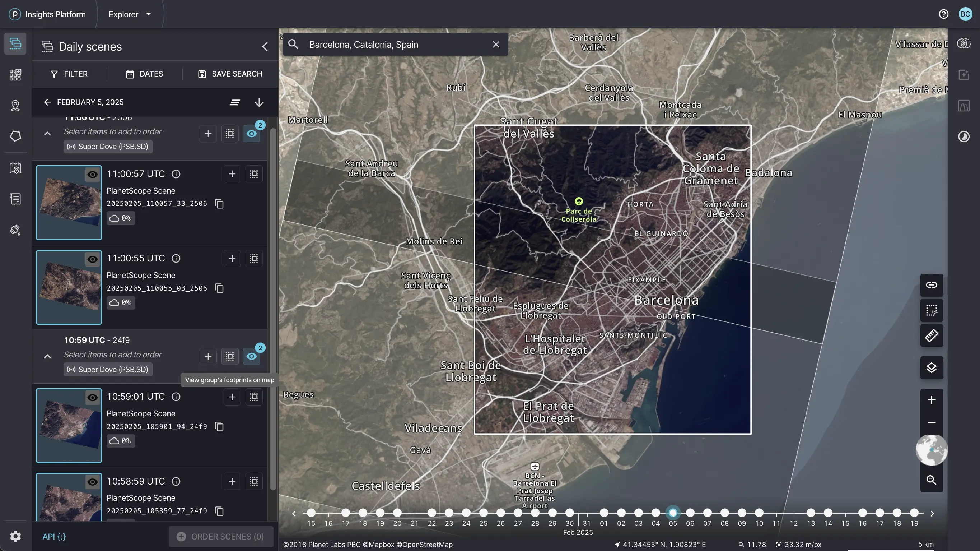Open the Explorer dropdown menu
The height and width of the screenshot is (551, 980).
(130, 14)
